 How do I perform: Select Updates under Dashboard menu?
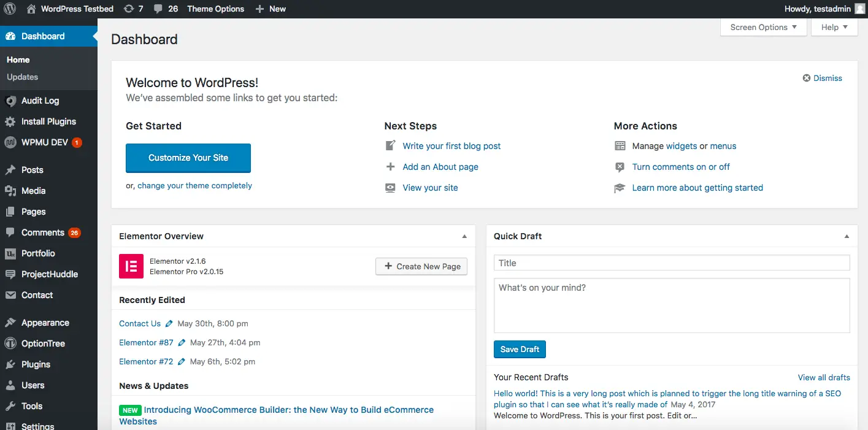22,77
